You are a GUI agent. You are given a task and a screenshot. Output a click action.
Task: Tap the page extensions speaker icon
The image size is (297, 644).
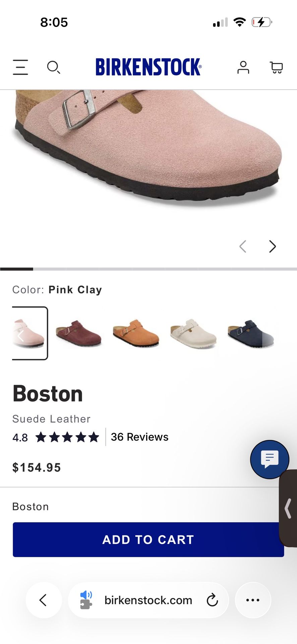86,600
